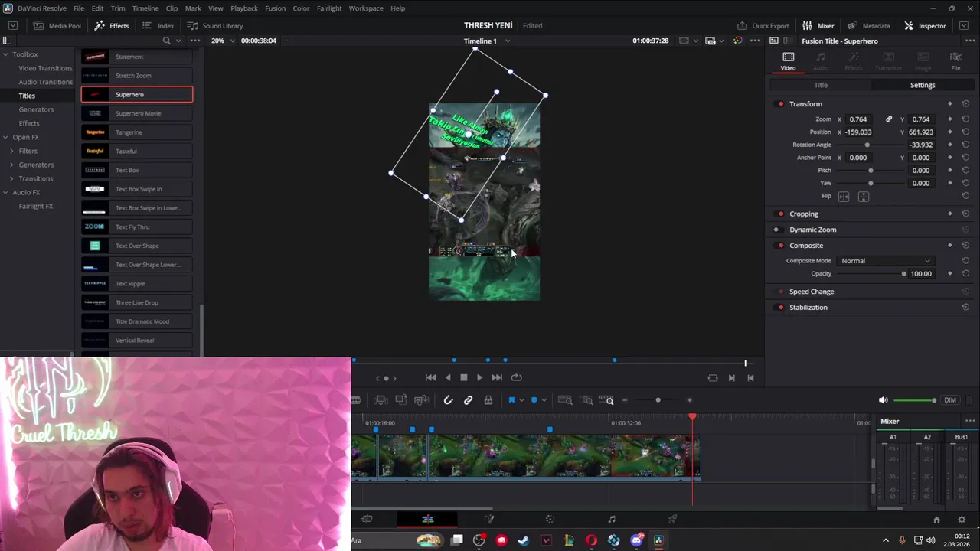Screen dimensions: 980x551
Task: Click the flip vertical icon
Action: click(864, 197)
